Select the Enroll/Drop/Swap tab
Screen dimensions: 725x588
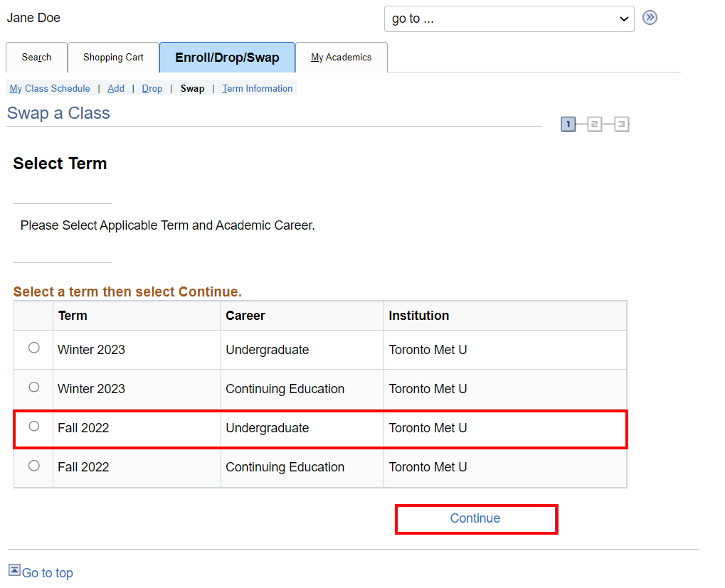coord(227,58)
